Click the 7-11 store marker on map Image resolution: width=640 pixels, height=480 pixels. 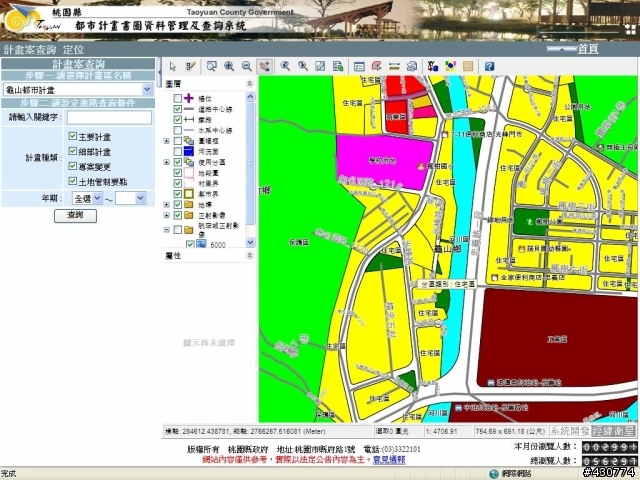coord(445,134)
